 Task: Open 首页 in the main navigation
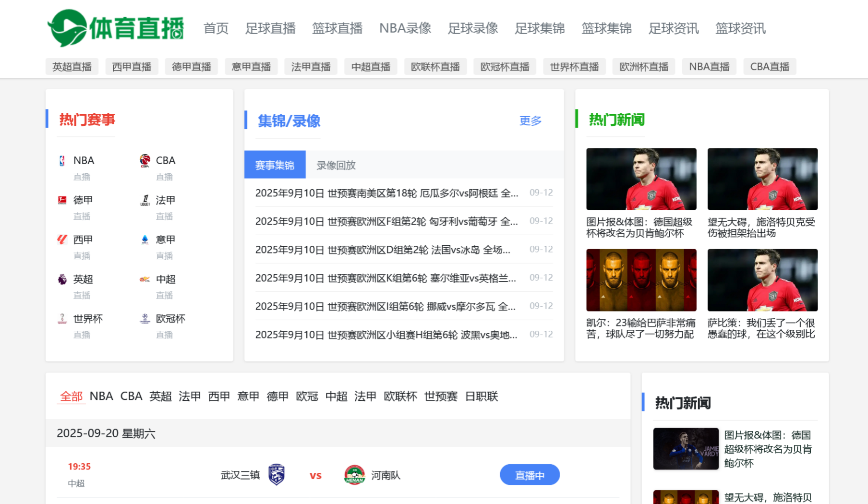pos(216,28)
